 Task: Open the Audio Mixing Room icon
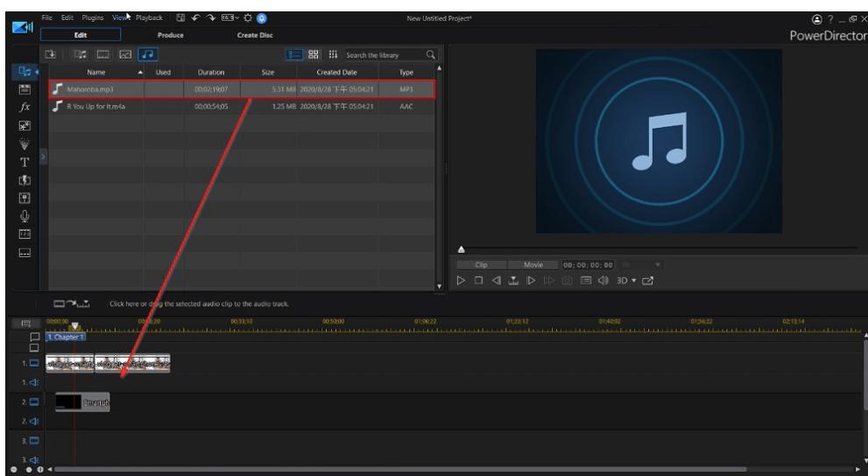(25, 198)
